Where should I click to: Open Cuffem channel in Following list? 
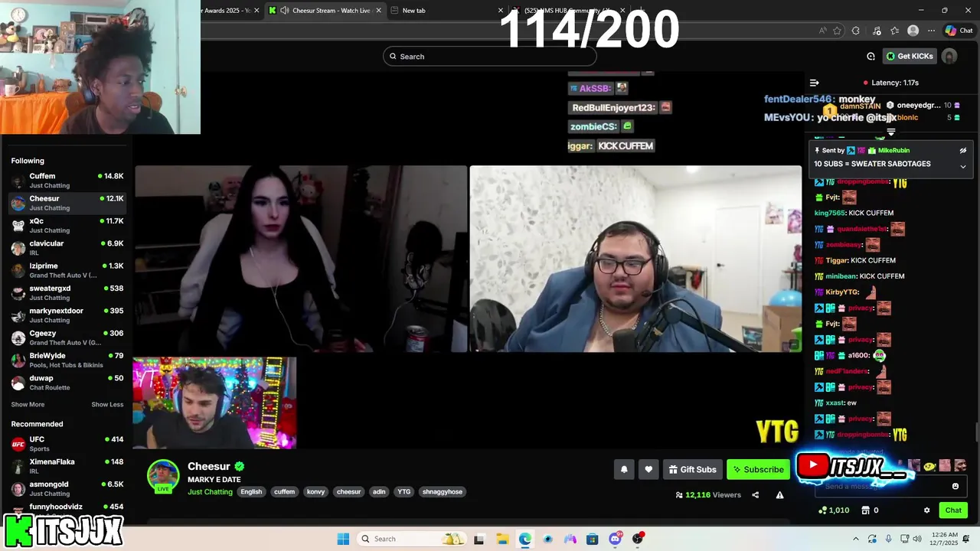tap(67, 181)
